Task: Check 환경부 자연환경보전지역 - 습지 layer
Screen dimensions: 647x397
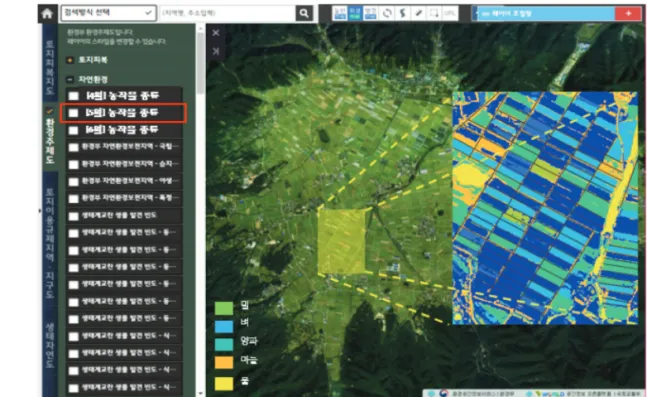Action: (74, 165)
